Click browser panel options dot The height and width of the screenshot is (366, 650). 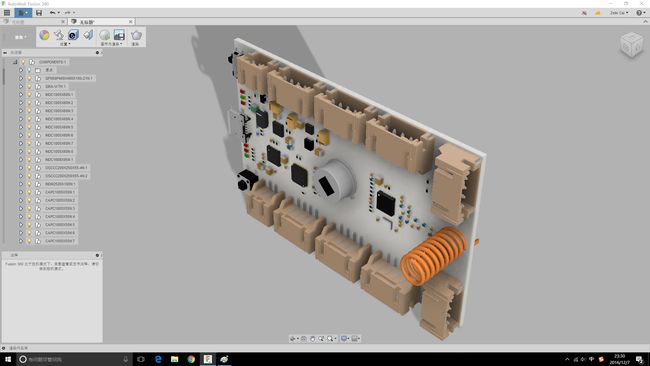97,53
